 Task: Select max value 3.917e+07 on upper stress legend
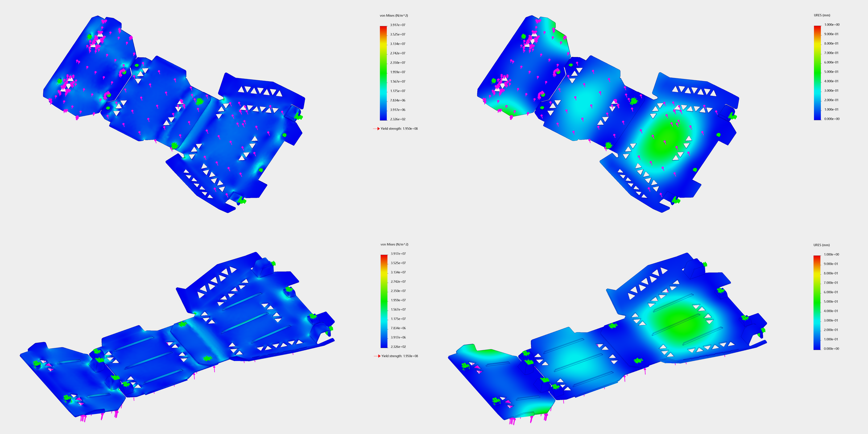tap(397, 25)
